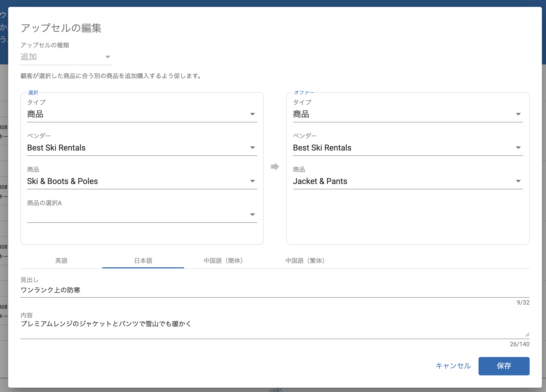Screen dimensions: 546x392
Task: Click the caret icon on Jacket & Pants field
Action: tap(518, 181)
